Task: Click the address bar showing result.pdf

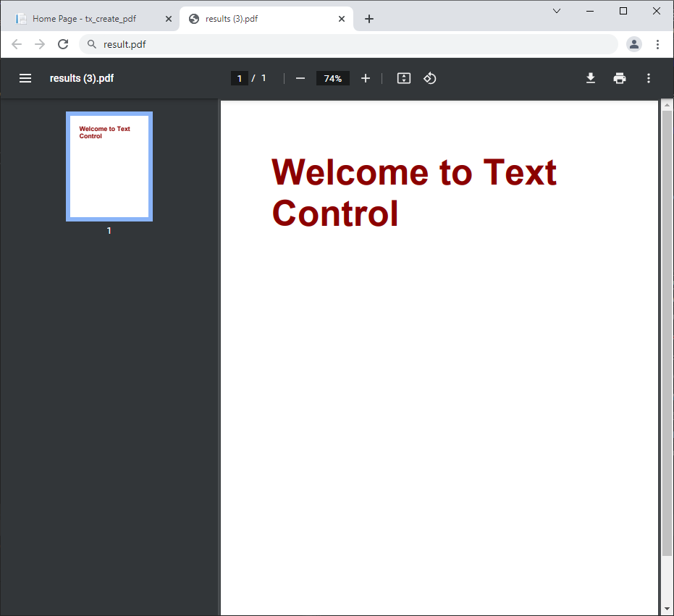Action: click(x=349, y=44)
